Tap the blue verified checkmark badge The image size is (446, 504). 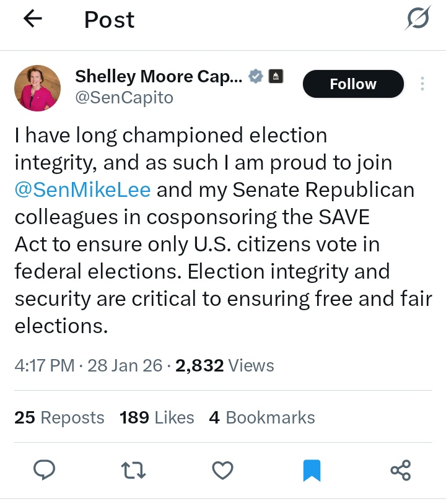(x=255, y=77)
